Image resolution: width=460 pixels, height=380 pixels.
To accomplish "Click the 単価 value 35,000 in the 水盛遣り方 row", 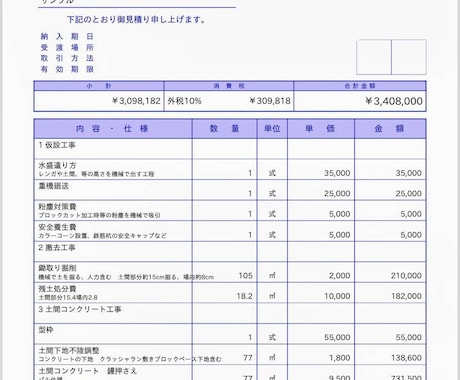I will [x=337, y=173].
